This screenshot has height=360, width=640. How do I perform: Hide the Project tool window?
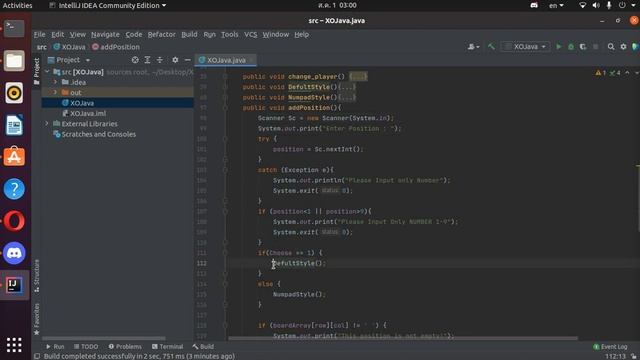pos(187,60)
